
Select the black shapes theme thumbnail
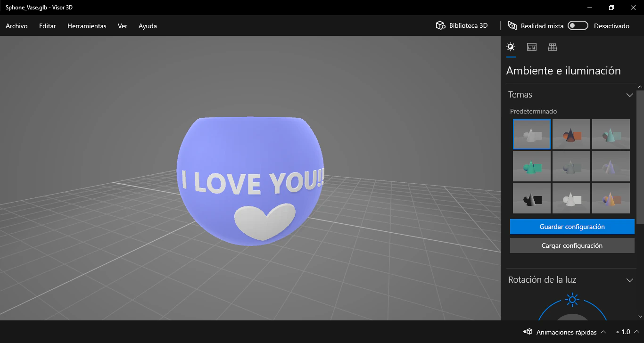pos(532,198)
